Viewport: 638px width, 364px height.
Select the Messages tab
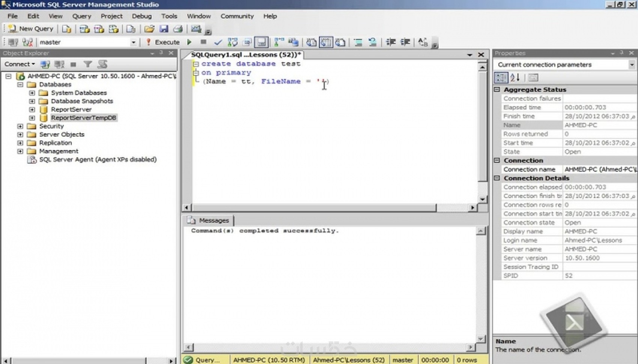209,220
